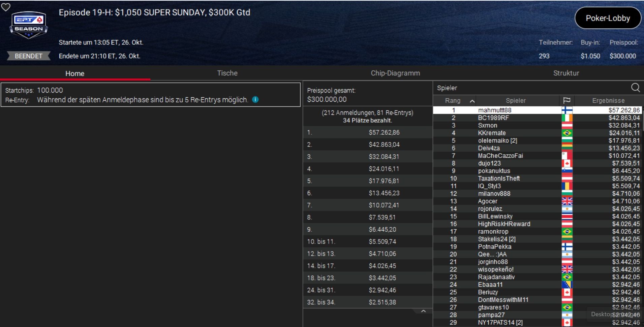This screenshot has height=327, width=644.
Task: Click the heart favorite icon
Action: 6,7
